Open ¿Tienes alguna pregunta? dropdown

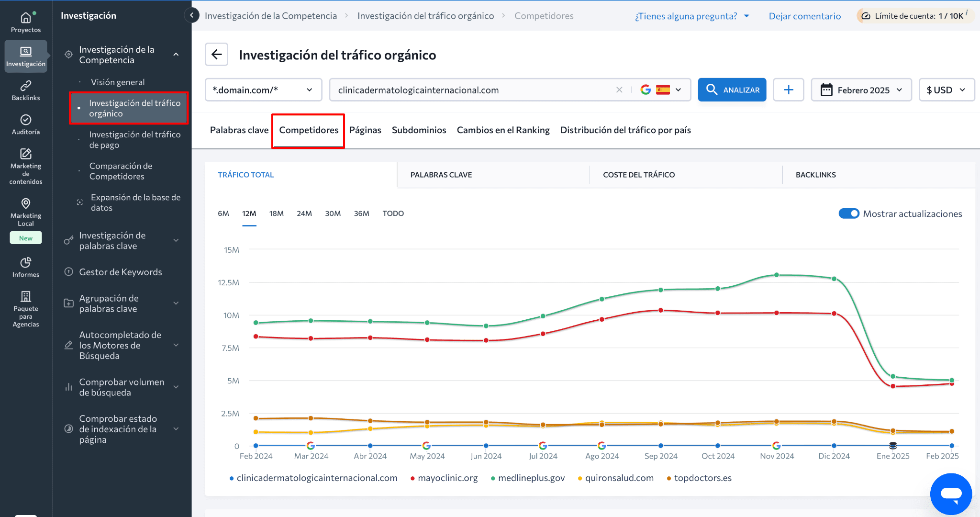point(692,16)
